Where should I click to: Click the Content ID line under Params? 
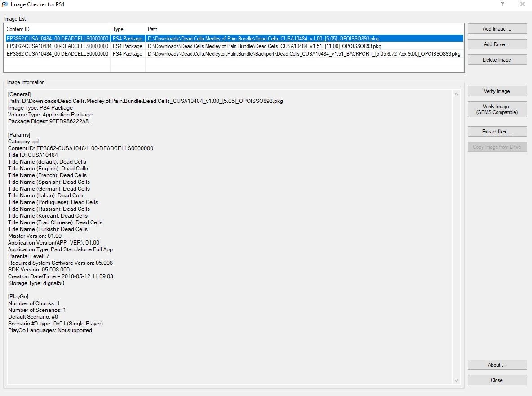81,148
